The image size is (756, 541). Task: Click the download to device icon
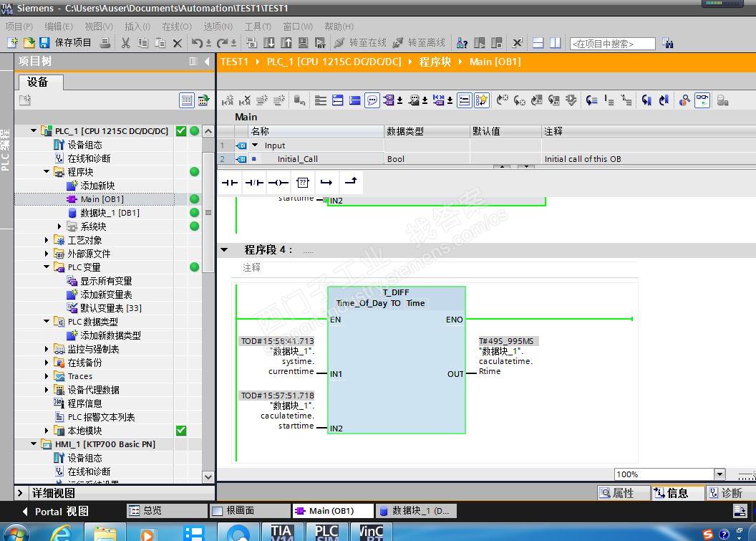click(x=269, y=43)
